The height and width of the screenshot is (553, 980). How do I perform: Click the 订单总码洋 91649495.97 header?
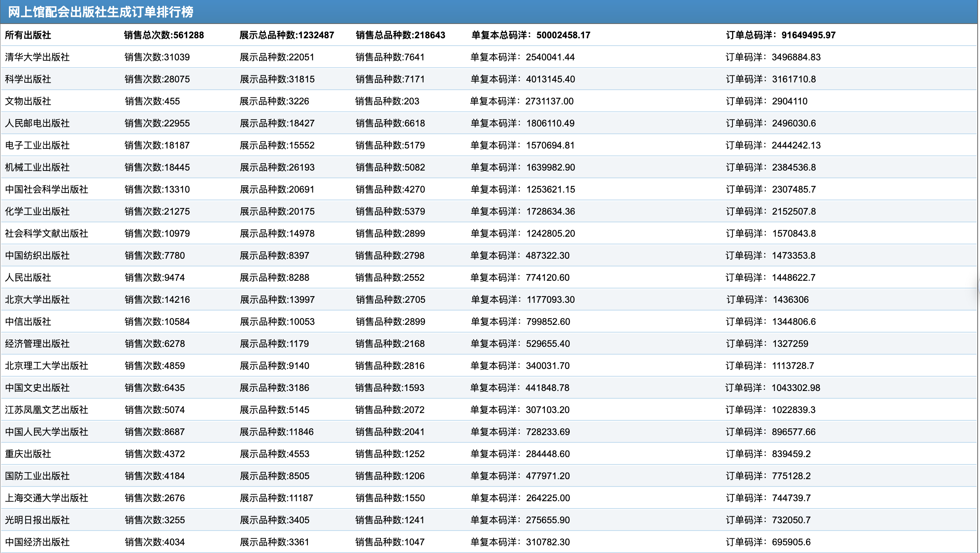tap(780, 35)
